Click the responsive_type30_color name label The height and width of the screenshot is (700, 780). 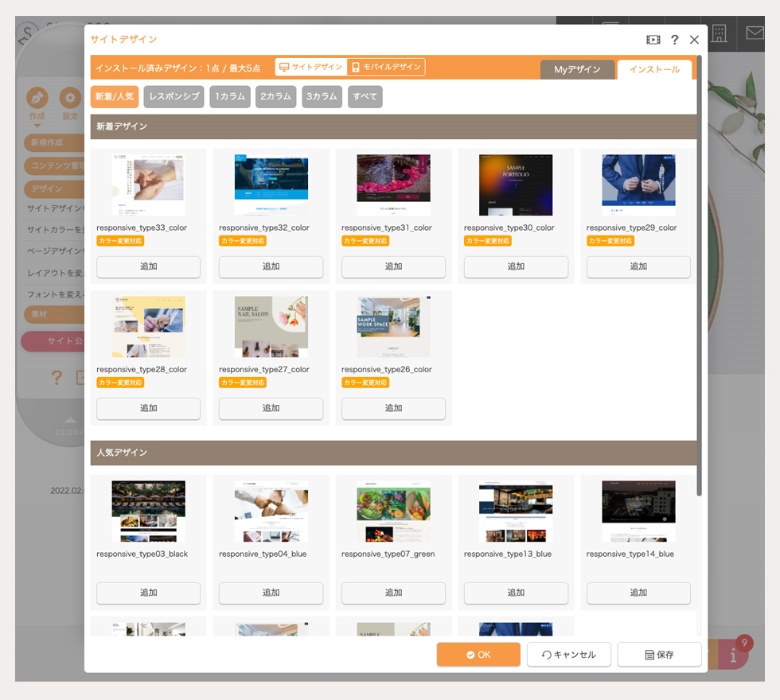click(x=509, y=227)
